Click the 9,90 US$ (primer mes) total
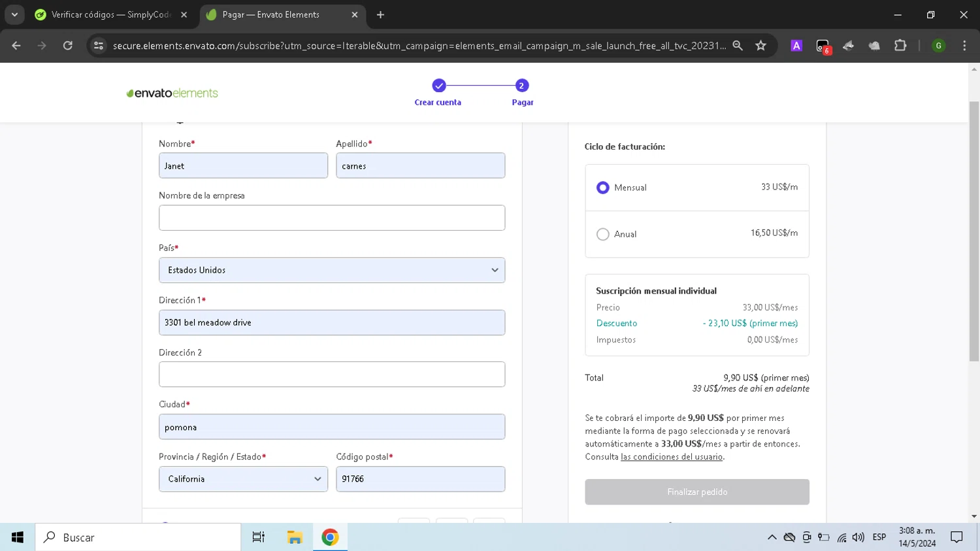This screenshot has height=551, width=980. 766,378
